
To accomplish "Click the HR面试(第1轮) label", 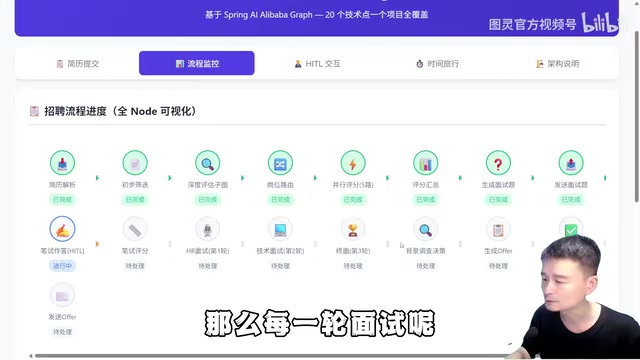I will click(208, 251).
